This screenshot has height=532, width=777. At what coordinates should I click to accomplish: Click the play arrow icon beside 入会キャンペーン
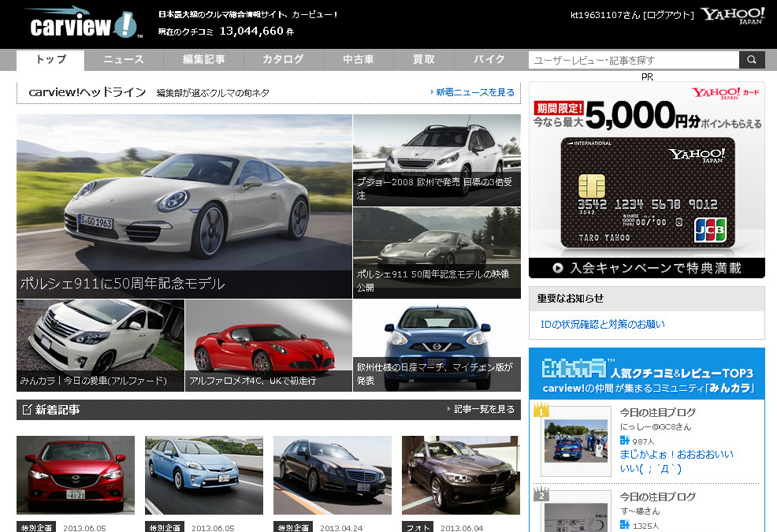pyautogui.click(x=558, y=268)
